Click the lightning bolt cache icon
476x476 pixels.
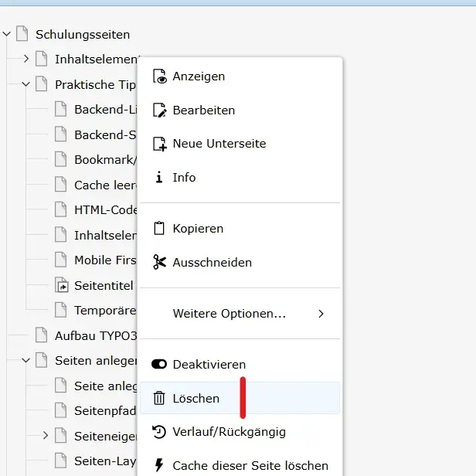(159, 466)
